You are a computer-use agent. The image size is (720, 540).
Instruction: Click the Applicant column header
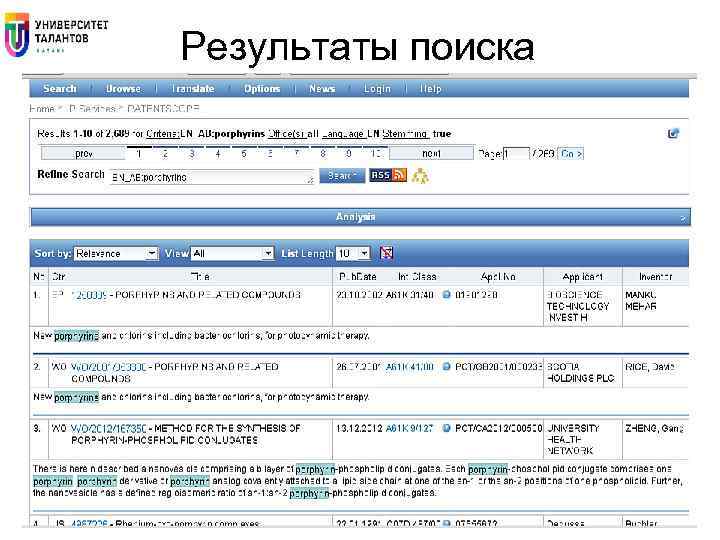coord(582,276)
